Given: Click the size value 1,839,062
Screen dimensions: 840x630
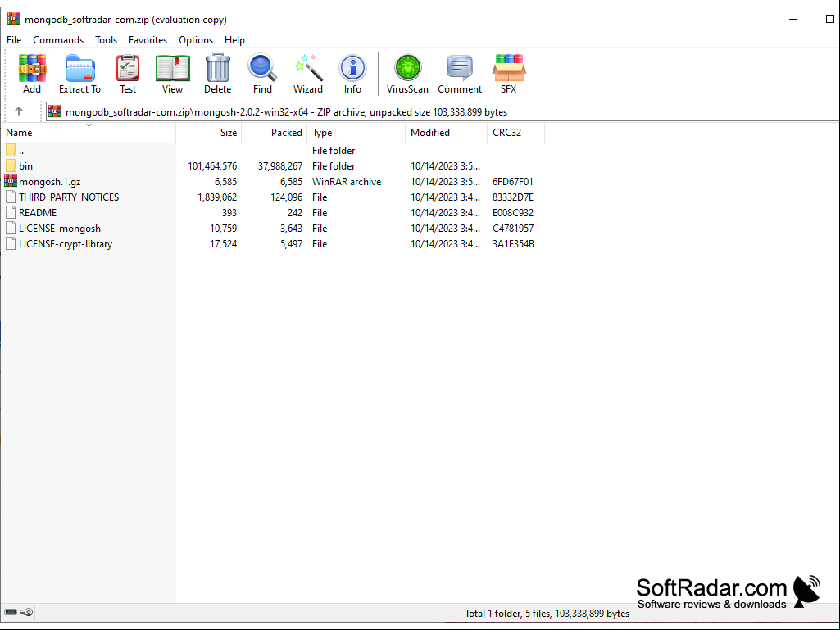Looking at the screenshot, I should [217, 197].
